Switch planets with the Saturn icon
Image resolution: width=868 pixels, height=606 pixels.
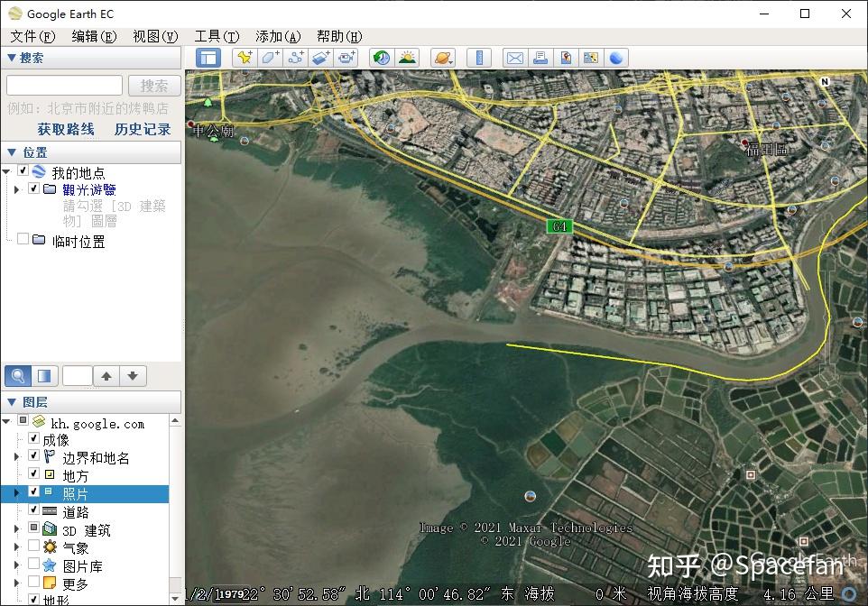tap(443, 58)
